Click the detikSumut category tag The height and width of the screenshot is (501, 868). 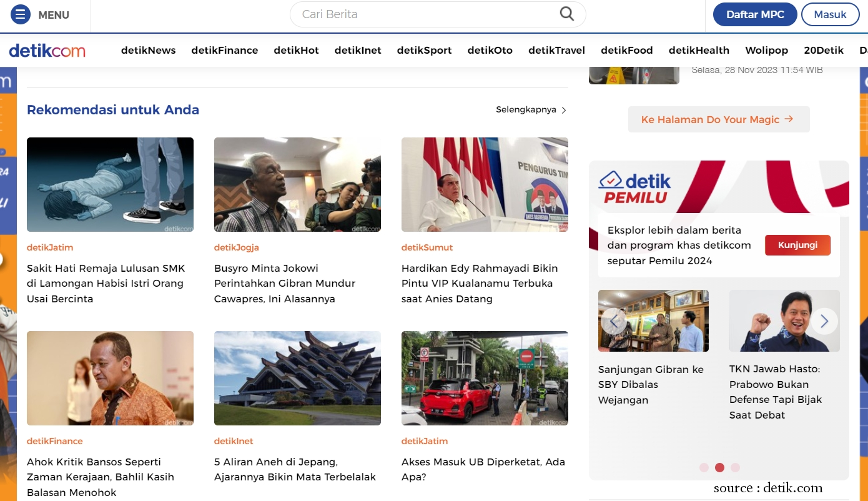[x=427, y=247]
